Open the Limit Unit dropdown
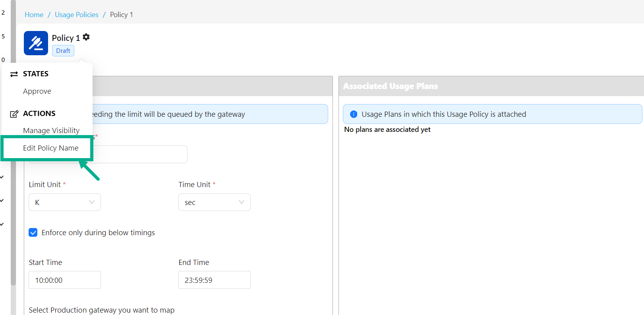644x315 pixels. click(x=65, y=202)
